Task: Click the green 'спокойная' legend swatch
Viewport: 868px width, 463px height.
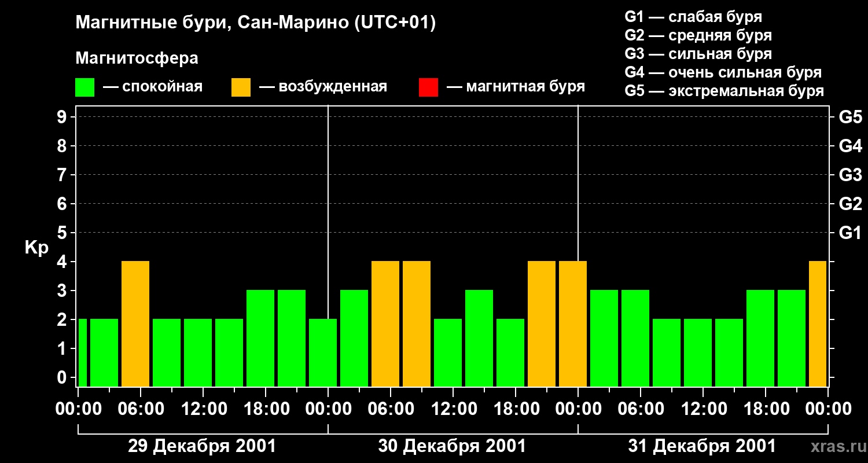Action: (85, 87)
